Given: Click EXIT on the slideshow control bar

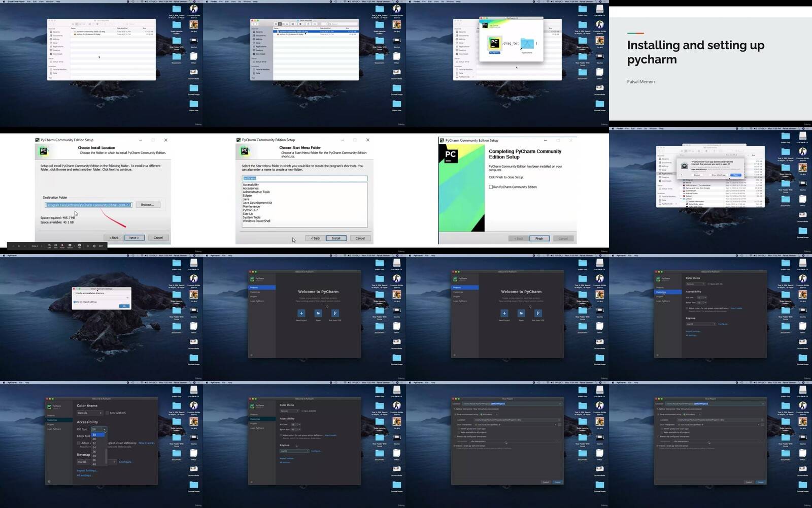Looking at the screenshot, I should click(100, 246).
